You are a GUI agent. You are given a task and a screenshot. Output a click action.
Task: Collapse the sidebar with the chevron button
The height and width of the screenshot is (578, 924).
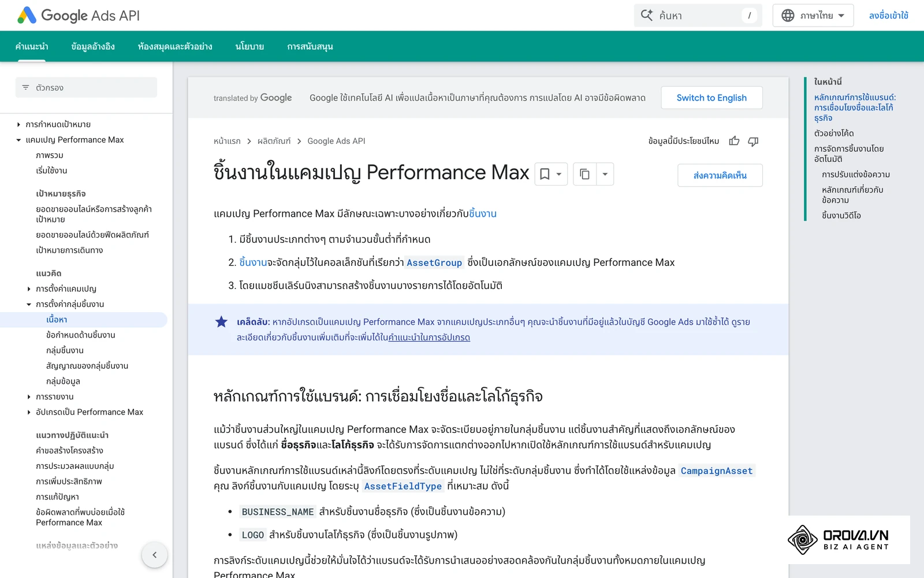tap(154, 555)
